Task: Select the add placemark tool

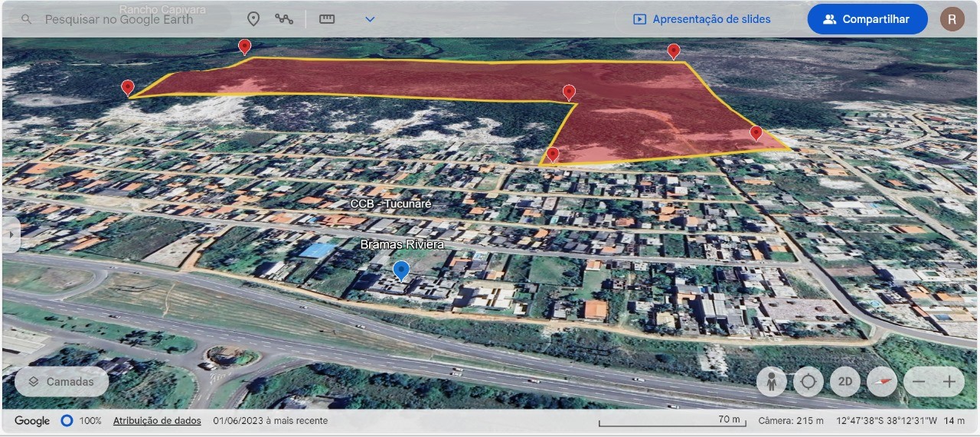Action: click(253, 19)
